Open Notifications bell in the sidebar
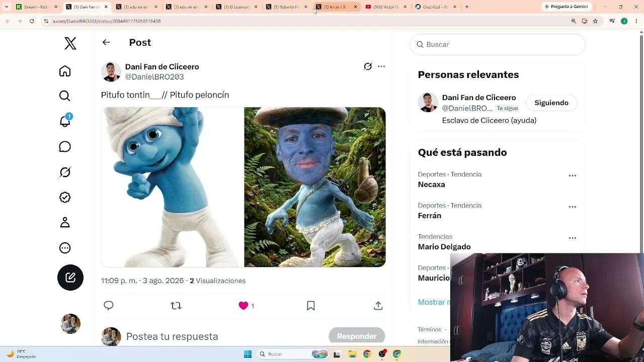 (65, 121)
